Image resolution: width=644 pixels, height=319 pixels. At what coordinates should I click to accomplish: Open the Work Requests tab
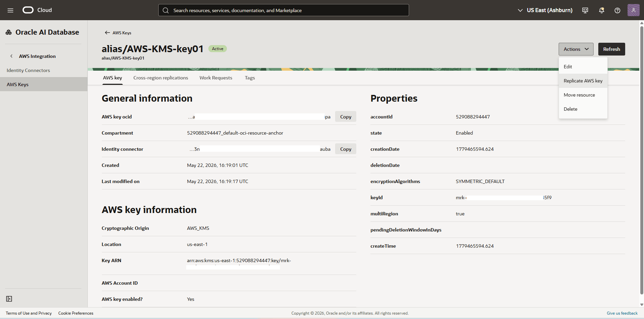216,78
